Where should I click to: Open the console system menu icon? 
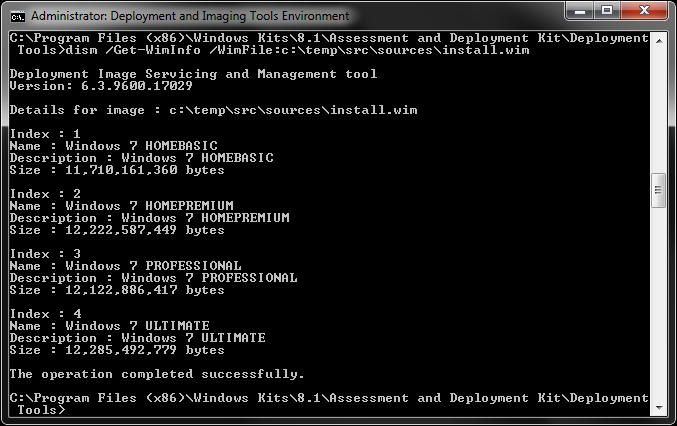pyautogui.click(x=18, y=16)
